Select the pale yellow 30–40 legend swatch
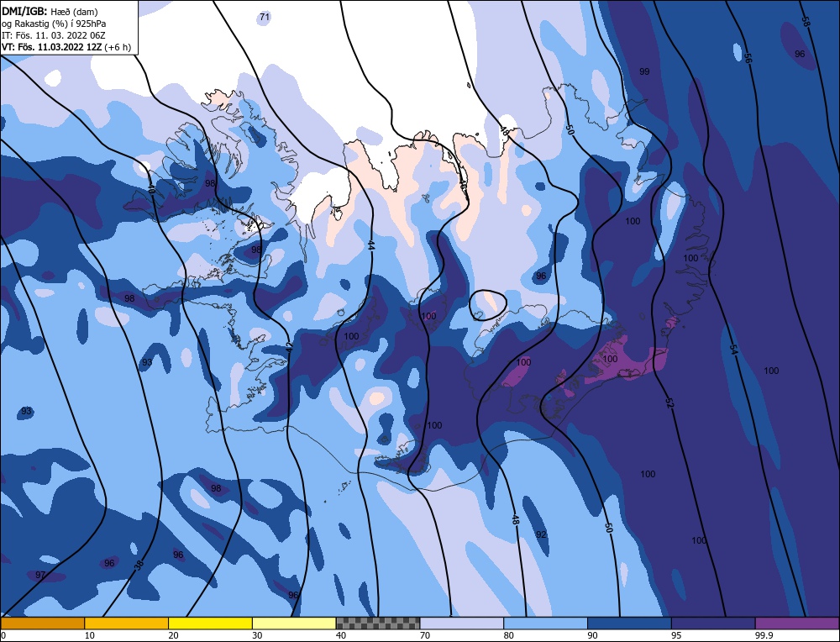 pos(294,623)
